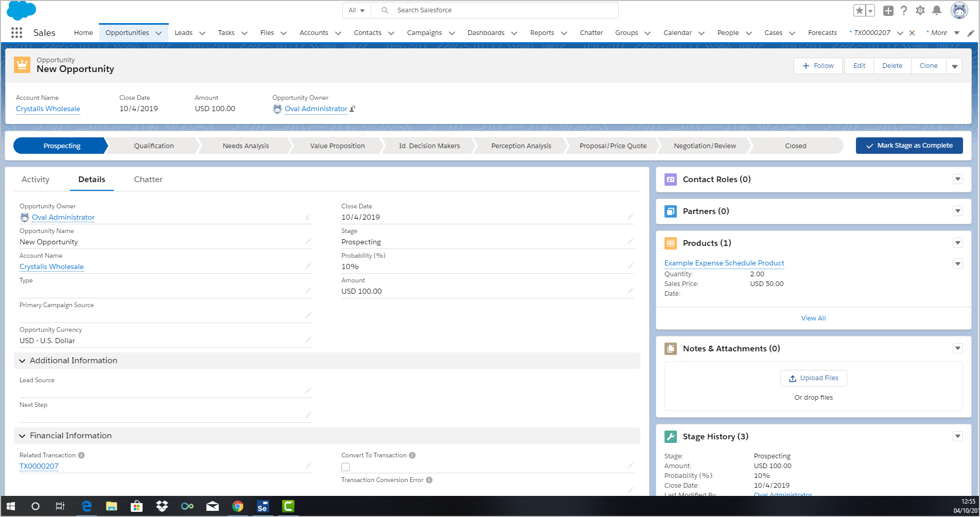Click the Partners card icon

671,211
